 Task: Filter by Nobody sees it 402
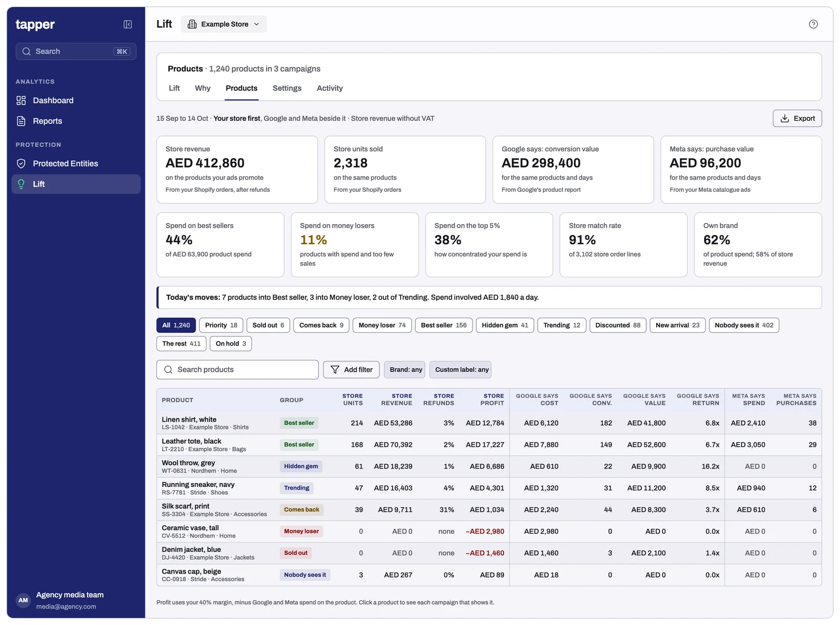point(744,325)
